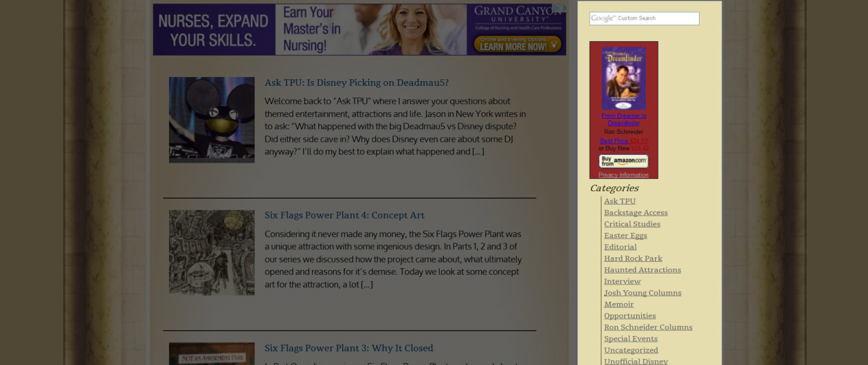Click the concept art sketch thumbnail

coord(212,253)
